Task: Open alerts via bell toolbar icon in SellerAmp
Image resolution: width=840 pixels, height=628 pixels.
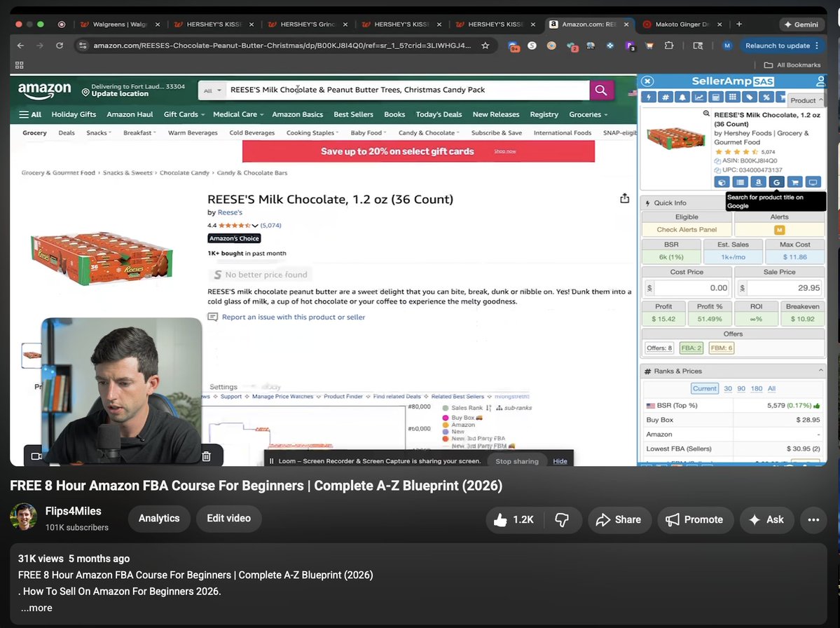Action: pyautogui.click(x=682, y=97)
